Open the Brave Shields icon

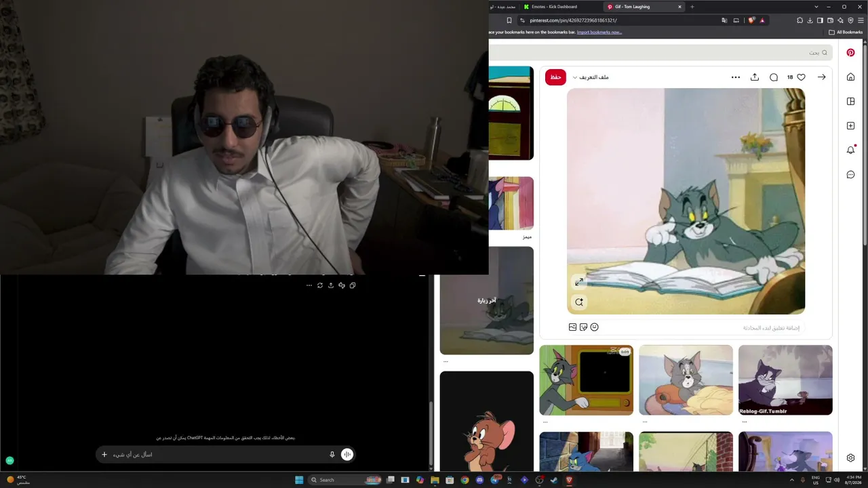[x=751, y=20]
